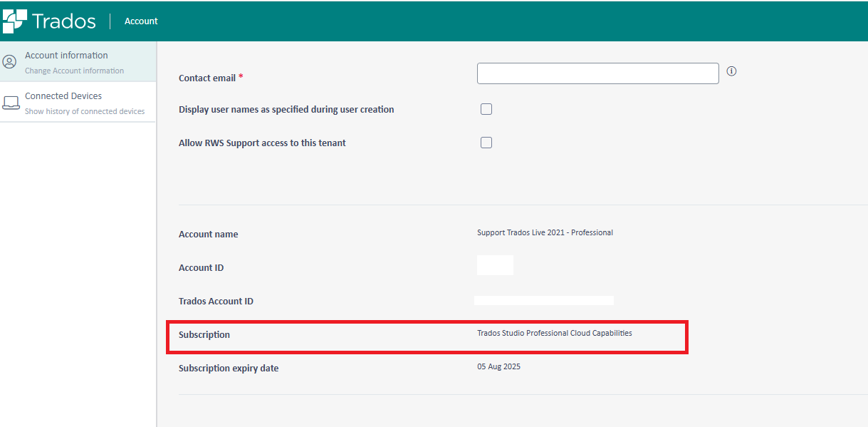Open the Account information sidebar item
This screenshot has height=427, width=868.
[x=66, y=56]
